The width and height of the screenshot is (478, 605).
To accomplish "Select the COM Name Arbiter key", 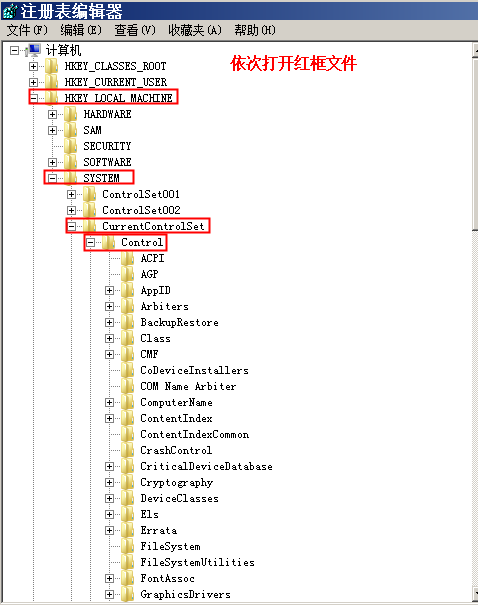I will click(188, 386).
